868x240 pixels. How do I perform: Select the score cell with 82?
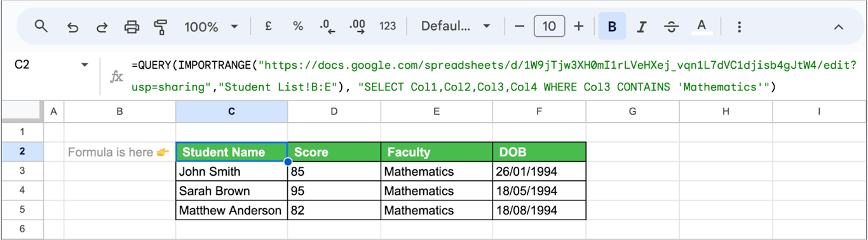(x=334, y=210)
